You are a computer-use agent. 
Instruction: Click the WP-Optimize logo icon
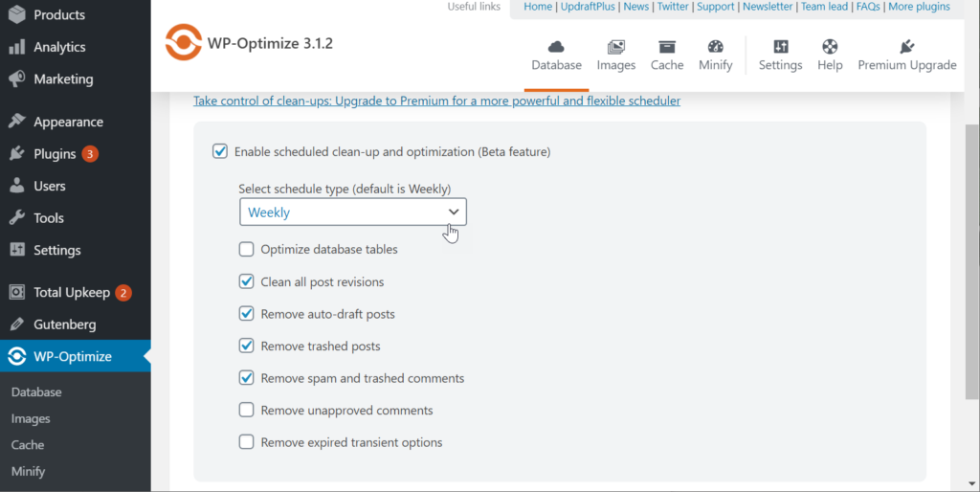(x=183, y=42)
